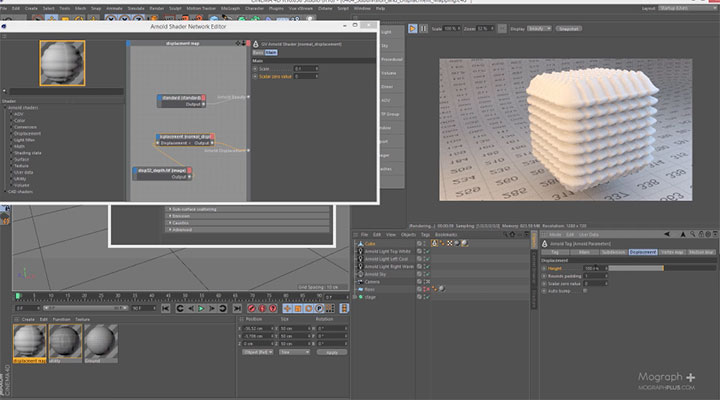Click the timeline preview range bar
720x400 pixels.
[85, 308]
